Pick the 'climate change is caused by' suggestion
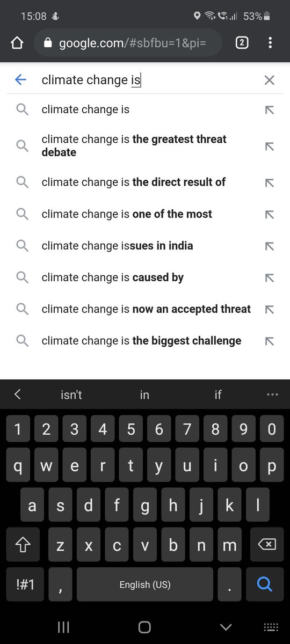 [145, 277]
